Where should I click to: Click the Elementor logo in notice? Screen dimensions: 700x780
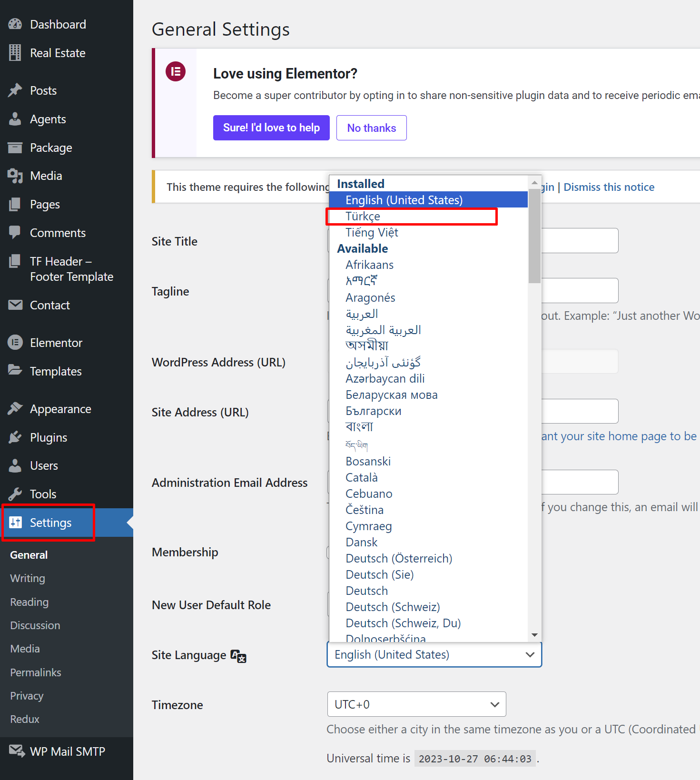pyautogui.click(x=176, y=71)
